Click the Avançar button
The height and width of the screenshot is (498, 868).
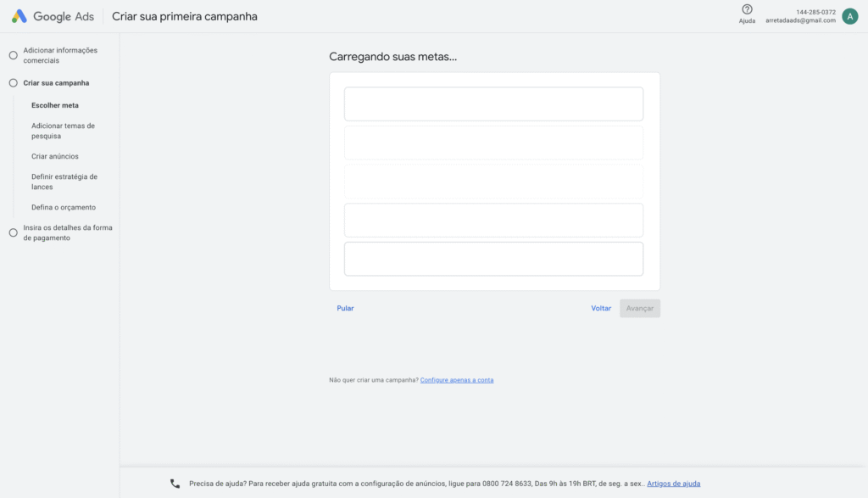pos(640,308)
